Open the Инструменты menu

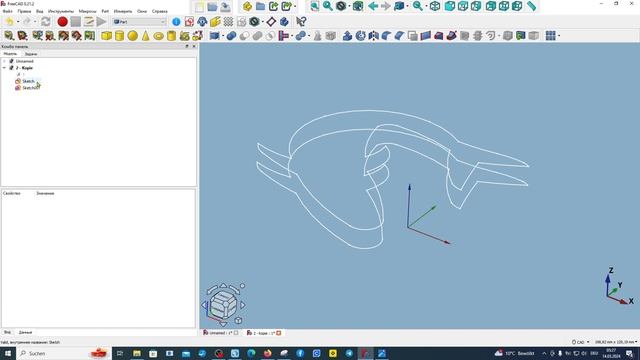point(61,11)
